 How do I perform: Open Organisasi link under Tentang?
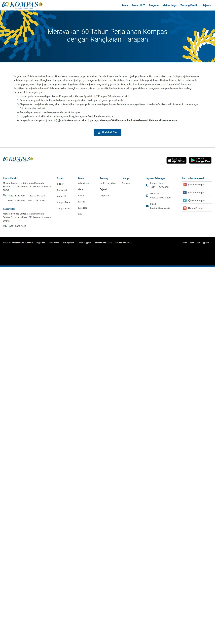pyautogui.click(x=105, y=195)
